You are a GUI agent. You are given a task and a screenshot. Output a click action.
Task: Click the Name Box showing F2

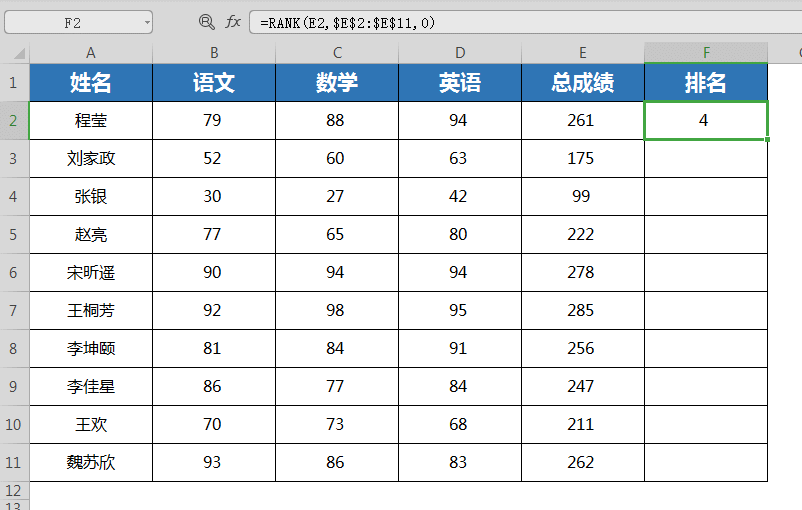[x=78, y=23]
